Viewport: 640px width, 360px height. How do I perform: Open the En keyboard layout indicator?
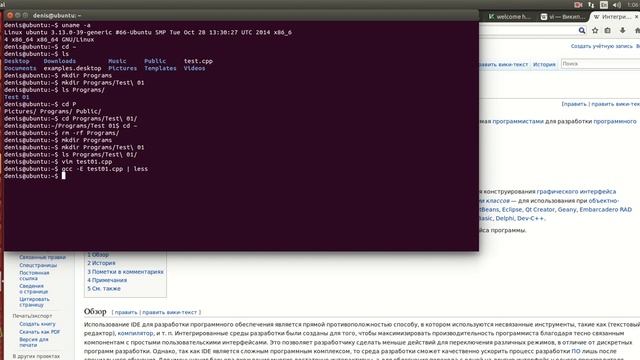(x=604, y=4)
